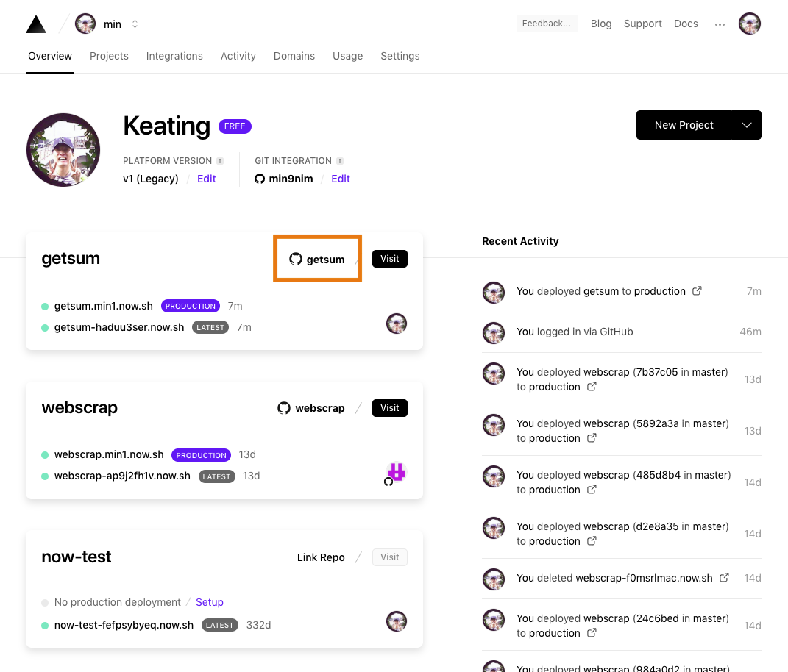
Task: Click the New Project button
Action: tap(684, 125)
